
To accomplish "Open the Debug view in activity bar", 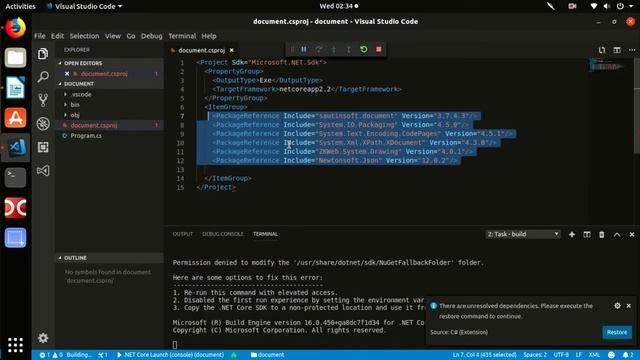I will coord(43,124).
